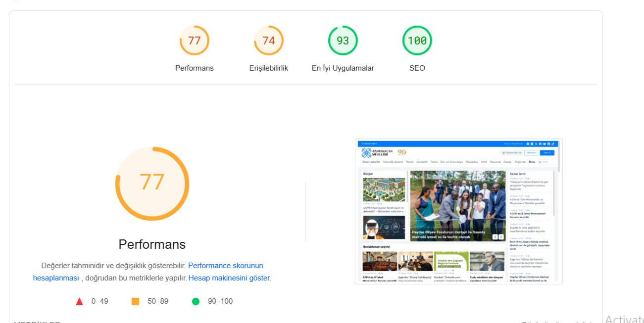This screenshot has height=323, width=644.
Task: Select the 'En İyi Uygulamalar' category label
Action: point(343,68)
